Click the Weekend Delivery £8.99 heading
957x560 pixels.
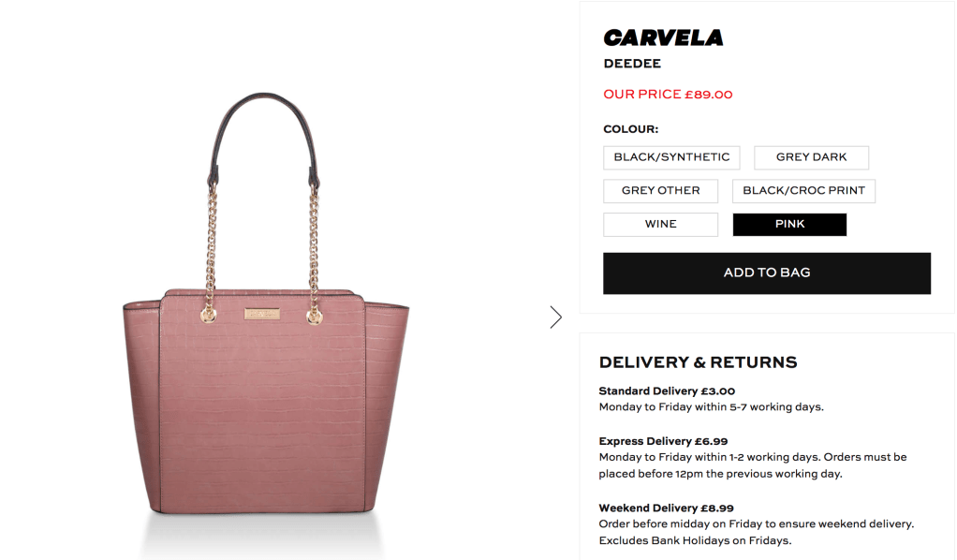(666, 508)
